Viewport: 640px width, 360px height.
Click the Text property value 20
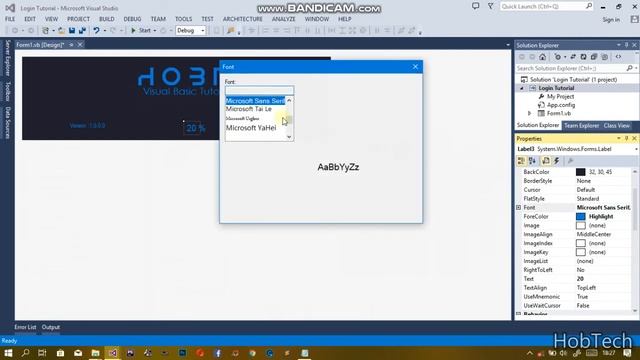click(580, 279)
